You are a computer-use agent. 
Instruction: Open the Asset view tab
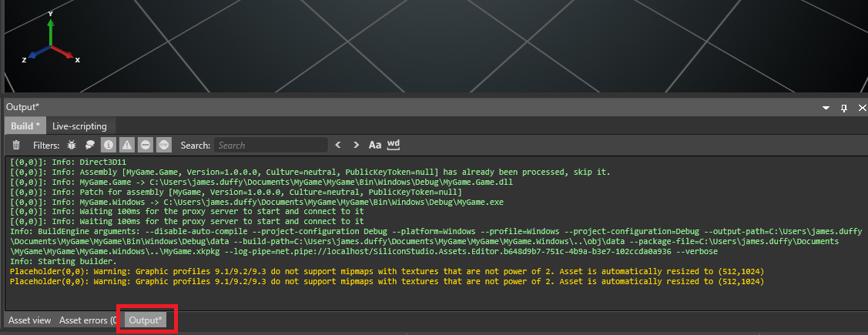30,320
